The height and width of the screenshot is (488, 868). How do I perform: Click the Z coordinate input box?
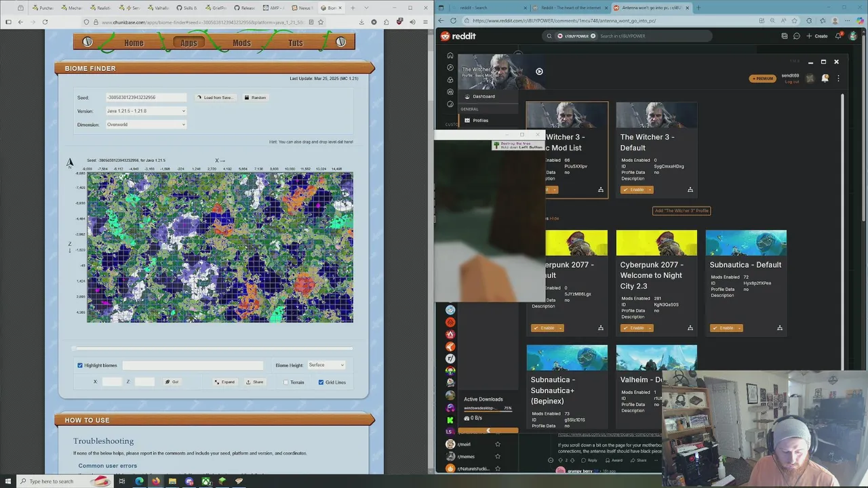point(144,382)
